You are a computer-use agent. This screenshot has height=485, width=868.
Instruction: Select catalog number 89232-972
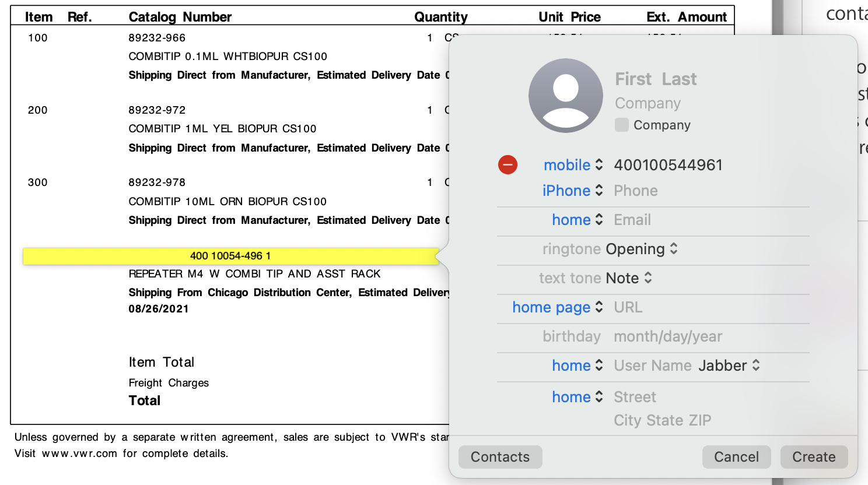[x=157, y=110]
